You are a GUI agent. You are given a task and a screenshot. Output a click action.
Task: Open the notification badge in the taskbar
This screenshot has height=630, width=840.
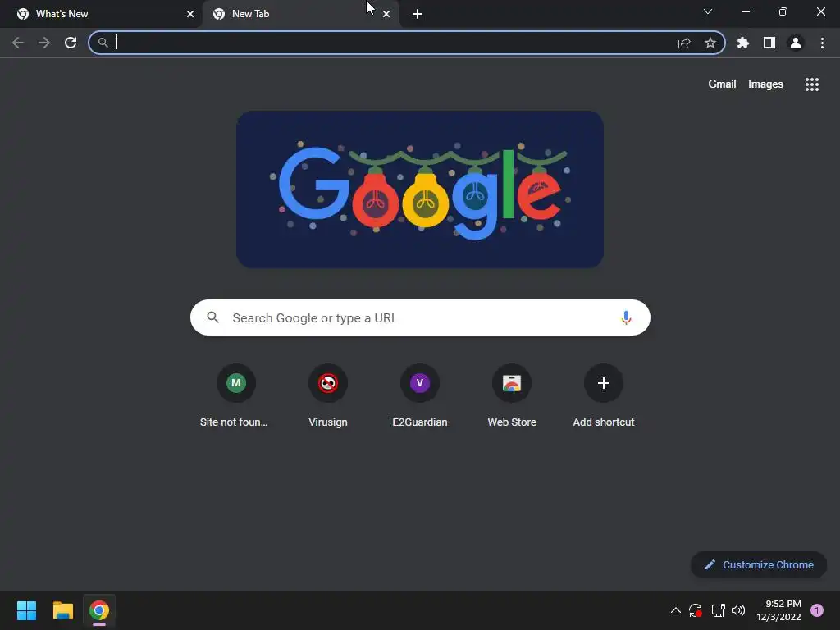tap(817, 610)
